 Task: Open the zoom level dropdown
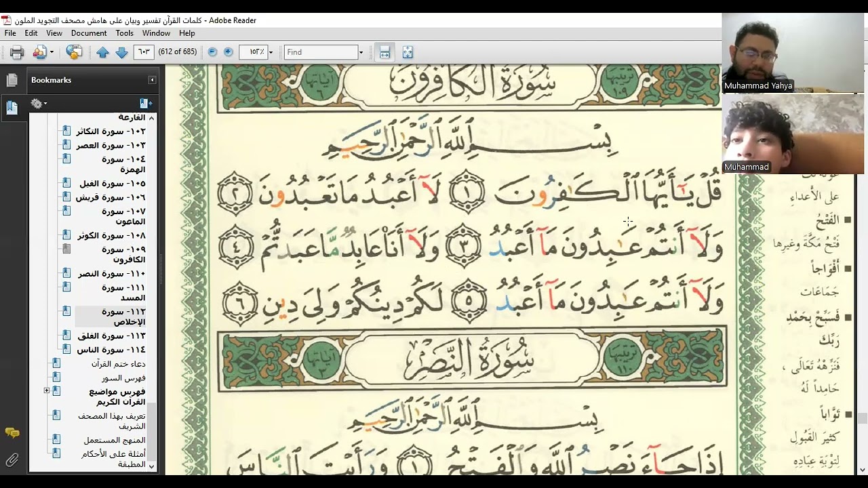click(x=271, y=52)
